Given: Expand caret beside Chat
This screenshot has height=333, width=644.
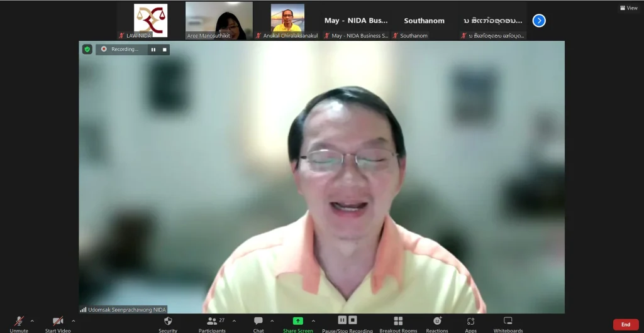Looking at the screenshot, I should [x=272, y=321].
